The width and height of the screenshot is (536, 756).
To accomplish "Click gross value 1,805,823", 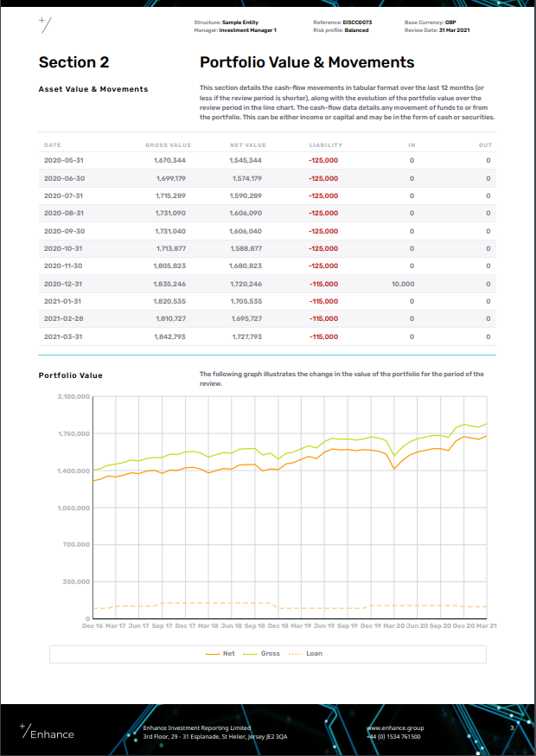I will 169,266.
